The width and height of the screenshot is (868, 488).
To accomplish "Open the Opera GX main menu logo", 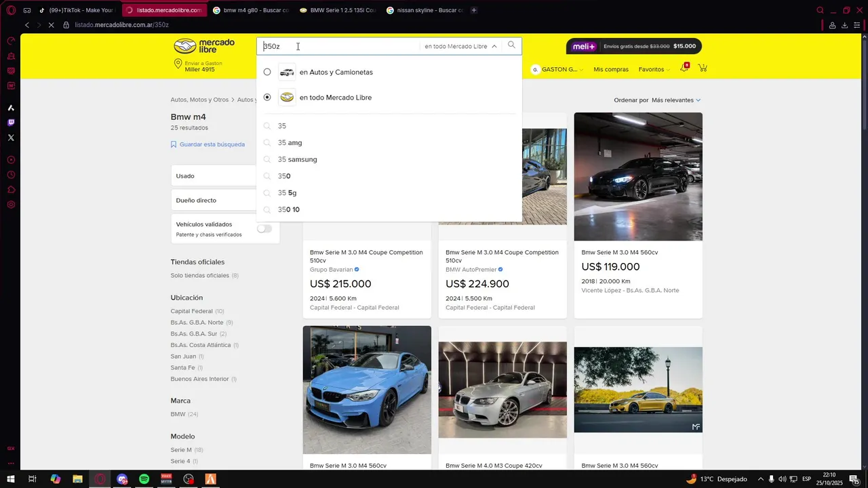I will click(11, 10).
